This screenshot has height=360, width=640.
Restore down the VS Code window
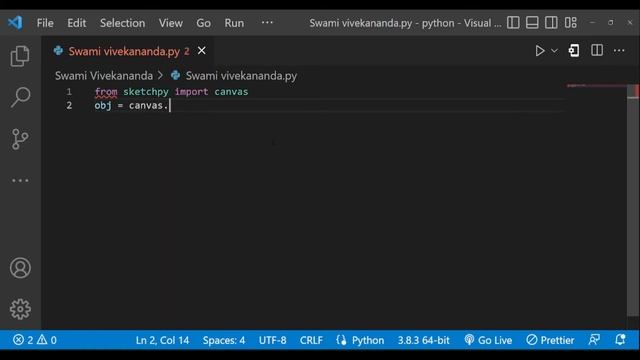(611, 23)
